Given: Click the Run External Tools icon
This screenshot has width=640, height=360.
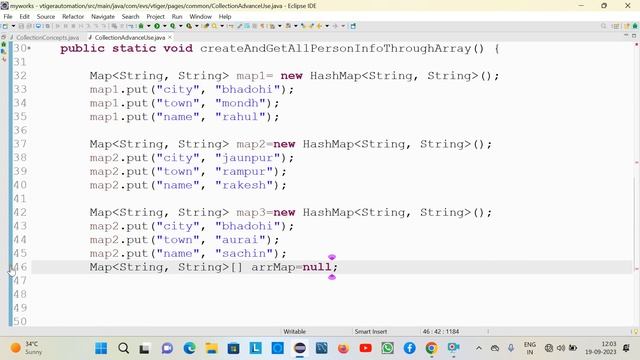Looking at the screenshot, I should click(x=189, y=26).
